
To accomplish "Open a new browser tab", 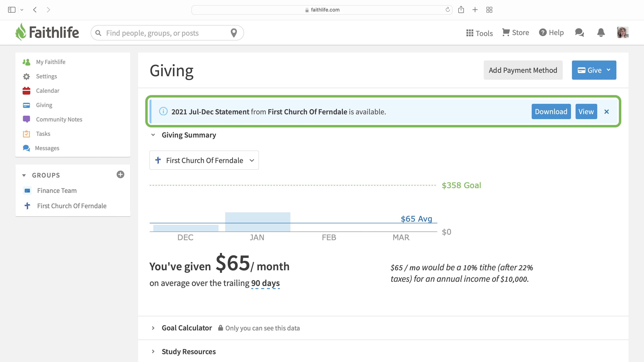I will [475, 10].
